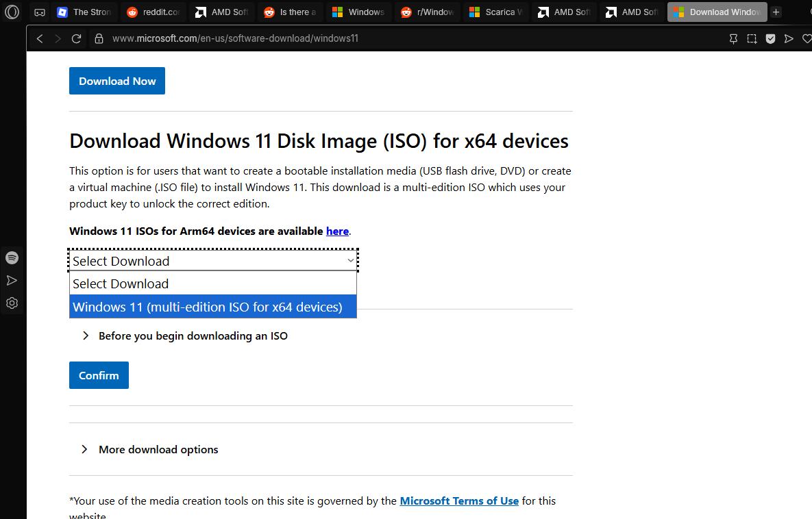Open the snapshot tool in address bar

752,39
